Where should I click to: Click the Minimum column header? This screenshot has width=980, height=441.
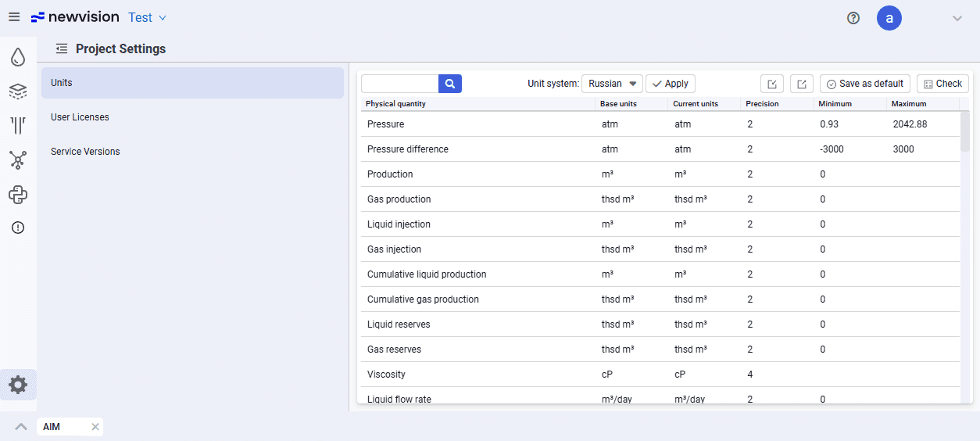pyautogui.click(x=849, y=104)
